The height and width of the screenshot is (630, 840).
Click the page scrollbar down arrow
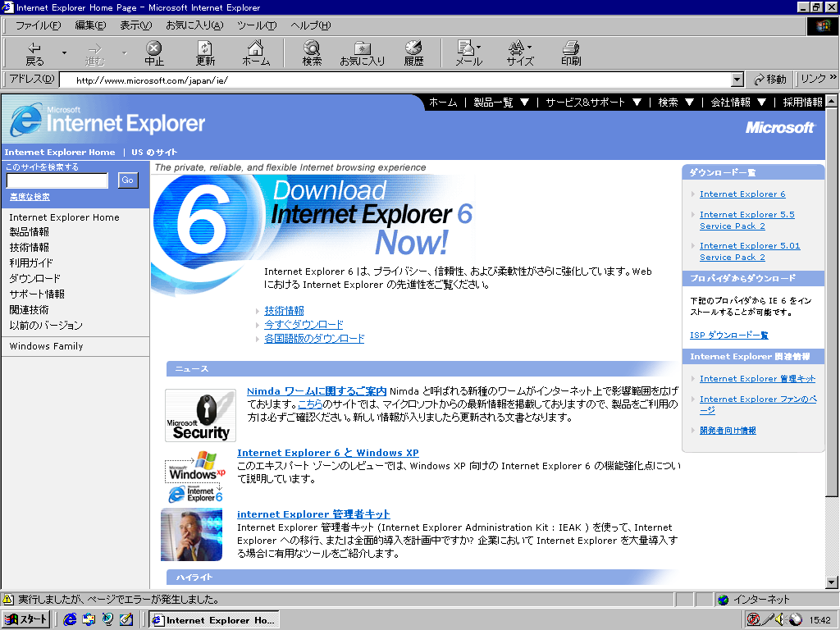tap(832, 582)
